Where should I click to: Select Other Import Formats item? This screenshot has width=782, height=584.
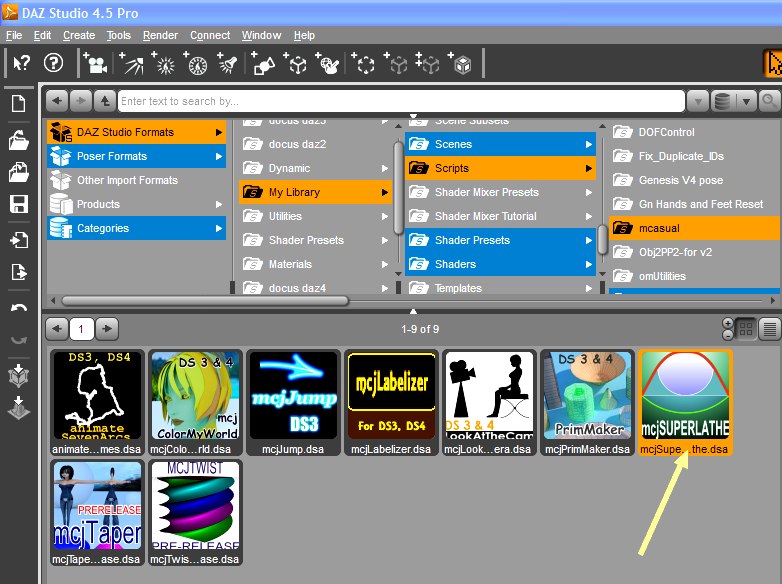[x=137, y=180]
